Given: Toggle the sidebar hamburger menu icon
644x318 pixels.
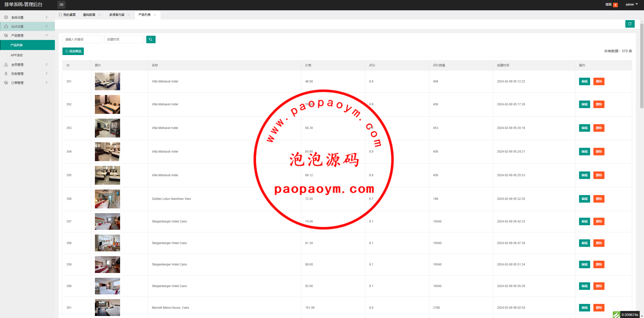Looking at the screenshot, I should click(61, 5).
